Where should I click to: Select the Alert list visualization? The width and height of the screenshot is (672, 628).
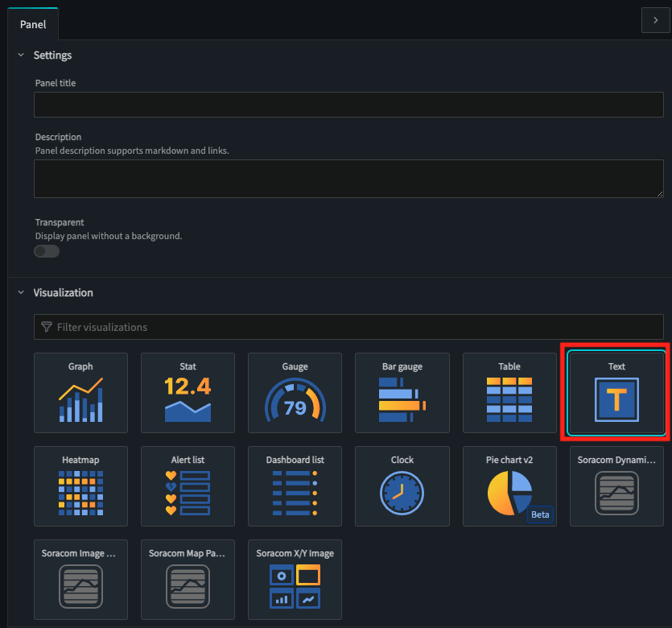click(188, 486)
